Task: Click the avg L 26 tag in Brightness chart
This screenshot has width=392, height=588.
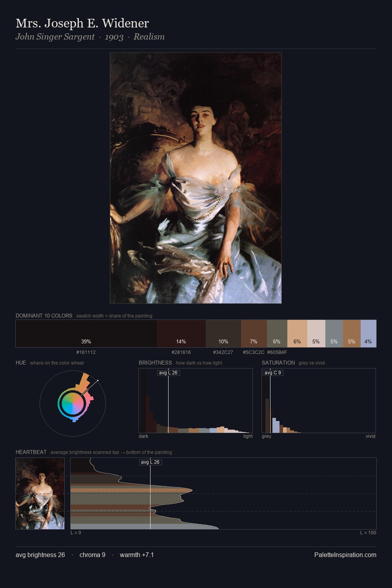Action: pos(169,373)
